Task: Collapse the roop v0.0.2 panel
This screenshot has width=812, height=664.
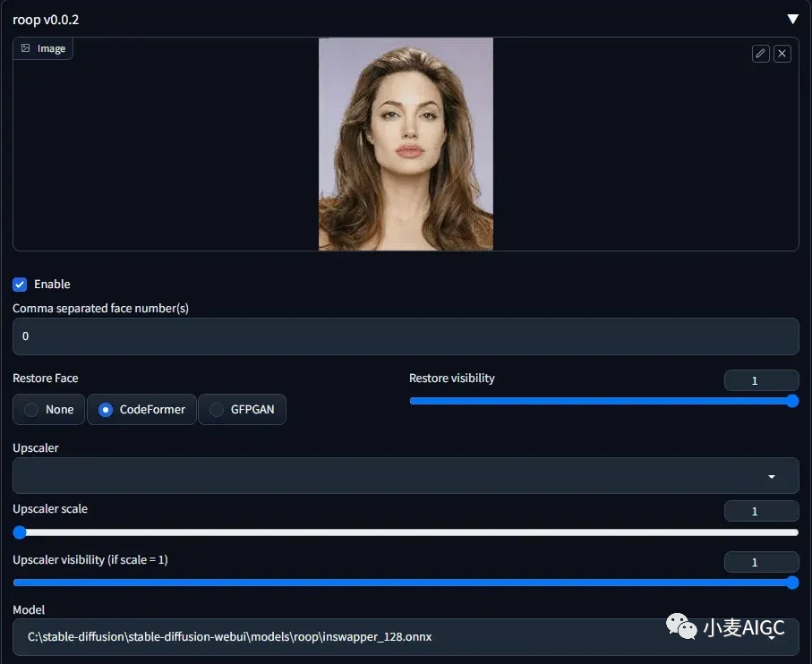Action: click(791, 19)
